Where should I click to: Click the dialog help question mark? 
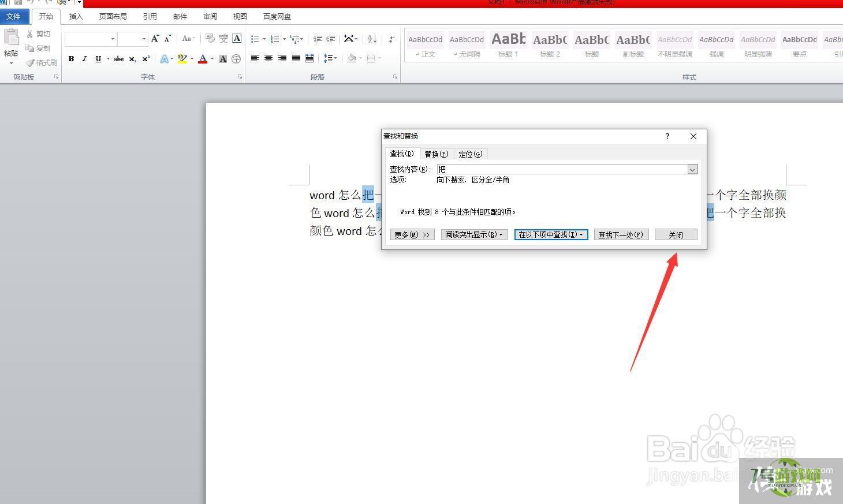(667, 136)
